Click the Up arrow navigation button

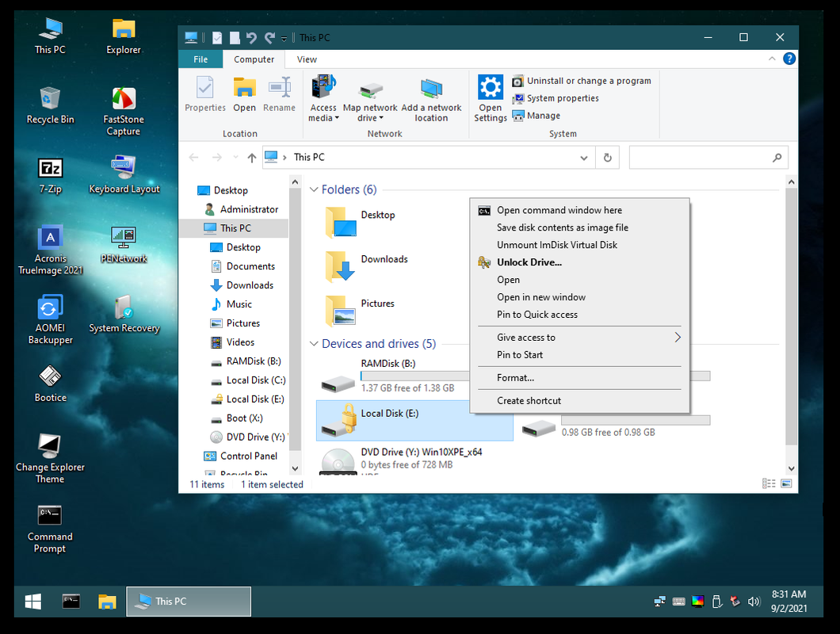[252, 158]
